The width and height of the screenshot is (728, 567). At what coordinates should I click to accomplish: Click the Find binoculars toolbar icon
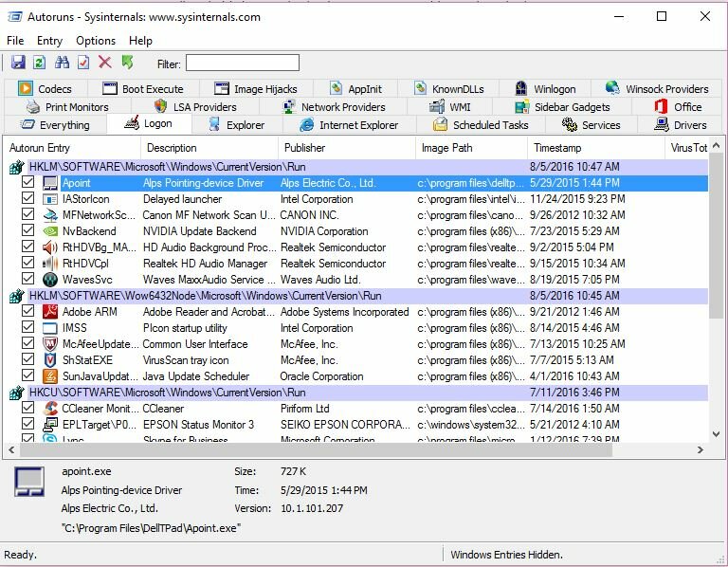[62, 63]
